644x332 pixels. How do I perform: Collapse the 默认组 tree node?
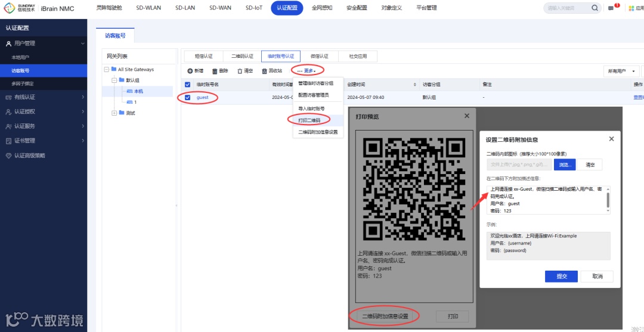114,80
